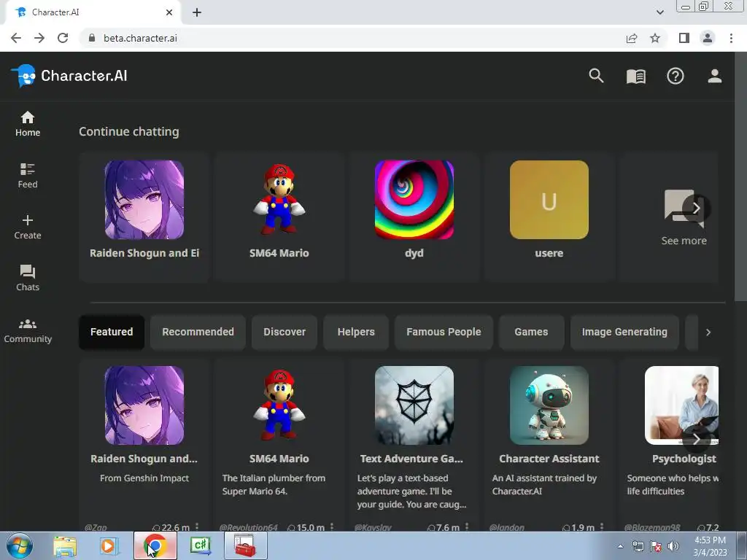Reload the page with the refresh icon
Viewport: 747px width, 560px height.
pyautogui.click(x=63, y=38)
